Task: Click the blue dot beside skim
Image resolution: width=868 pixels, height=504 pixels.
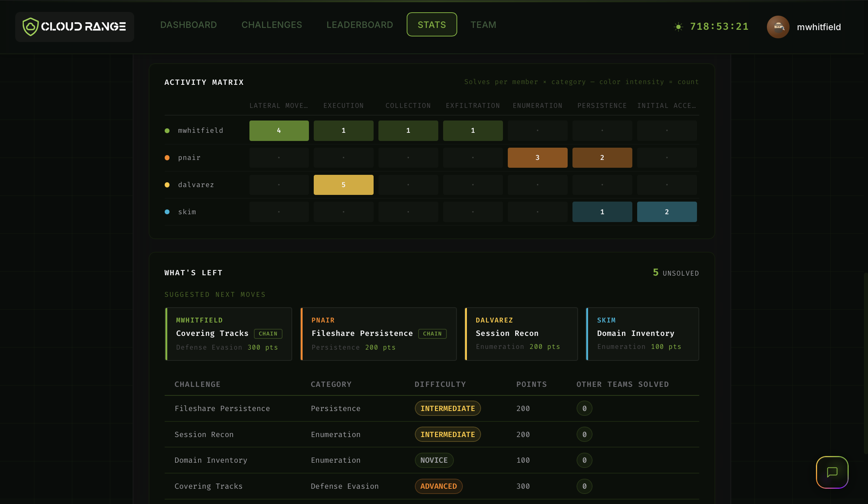Action: 167,212
